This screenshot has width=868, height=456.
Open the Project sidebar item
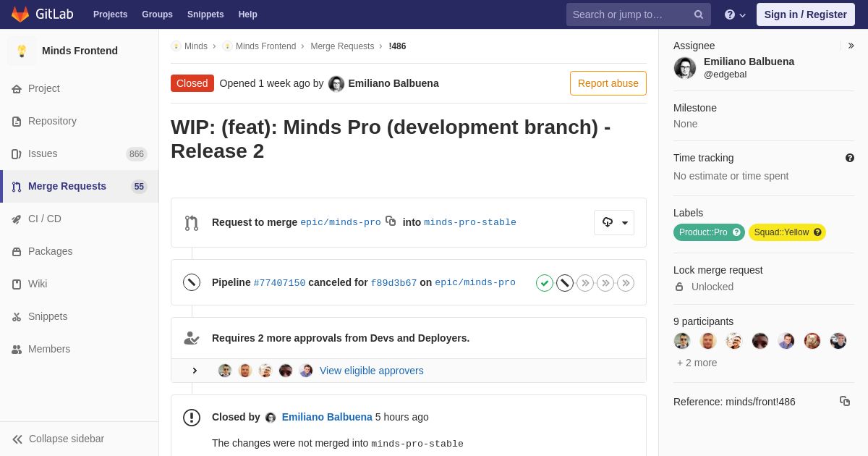click(x=80, y=88)
